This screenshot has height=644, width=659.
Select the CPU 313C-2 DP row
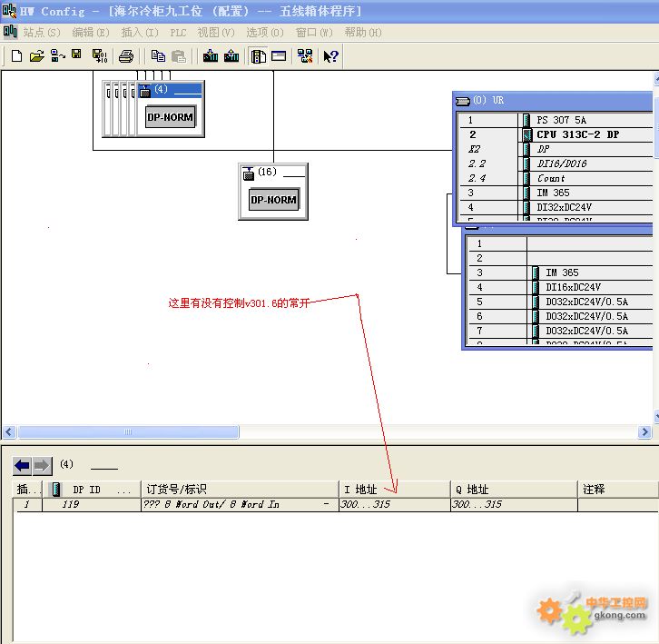pos(555,134)
